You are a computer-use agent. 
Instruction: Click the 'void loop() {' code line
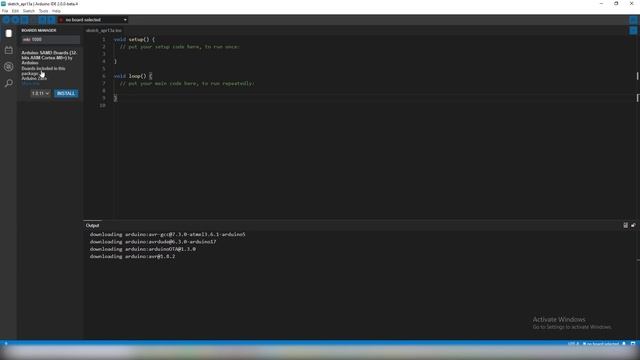[x=133, y=76]
